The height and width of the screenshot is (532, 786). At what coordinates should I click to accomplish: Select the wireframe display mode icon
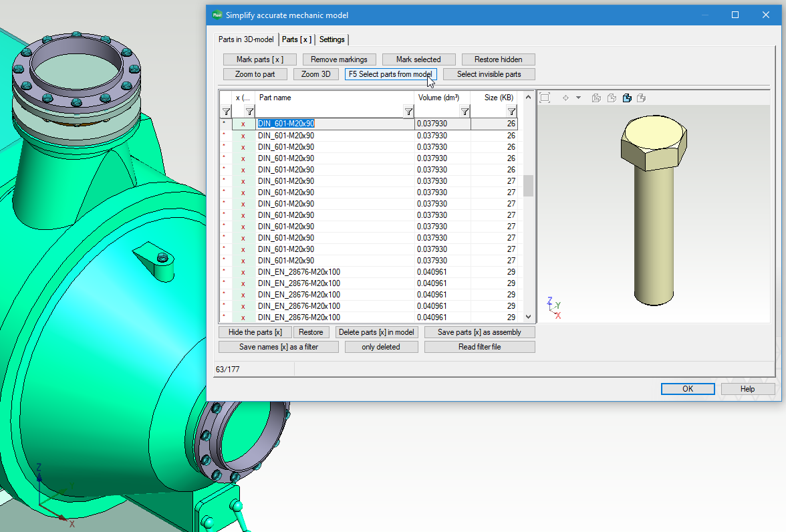(x=597, y=98)
